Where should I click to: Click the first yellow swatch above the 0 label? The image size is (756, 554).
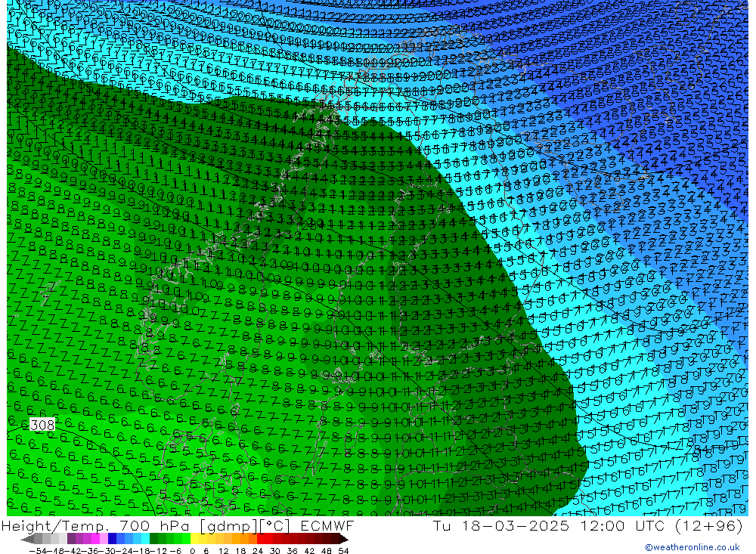pyautogui.click(x=195, y=539)
